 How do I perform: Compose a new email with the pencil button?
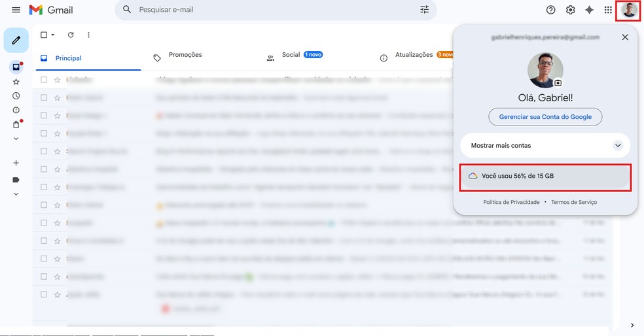16,41
